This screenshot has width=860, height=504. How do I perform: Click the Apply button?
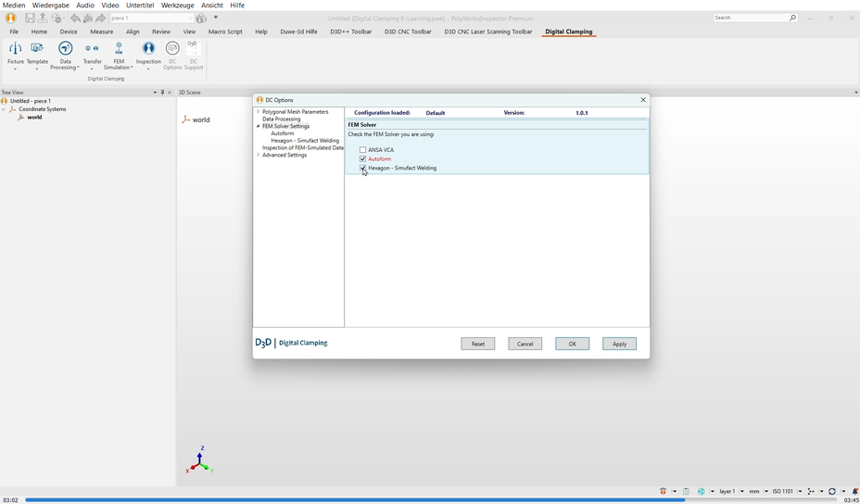(619, 344)
